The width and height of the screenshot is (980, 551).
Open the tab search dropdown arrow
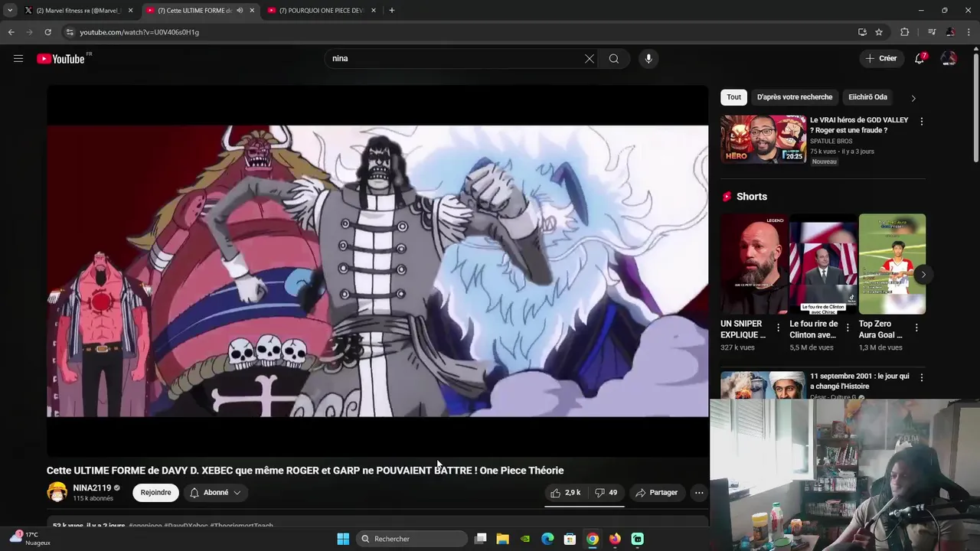click(x=10, y=11)
